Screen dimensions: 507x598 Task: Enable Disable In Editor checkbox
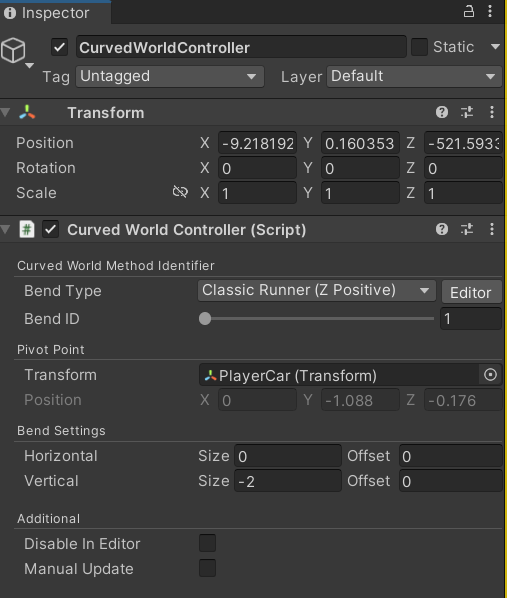(x=208, y=543)
